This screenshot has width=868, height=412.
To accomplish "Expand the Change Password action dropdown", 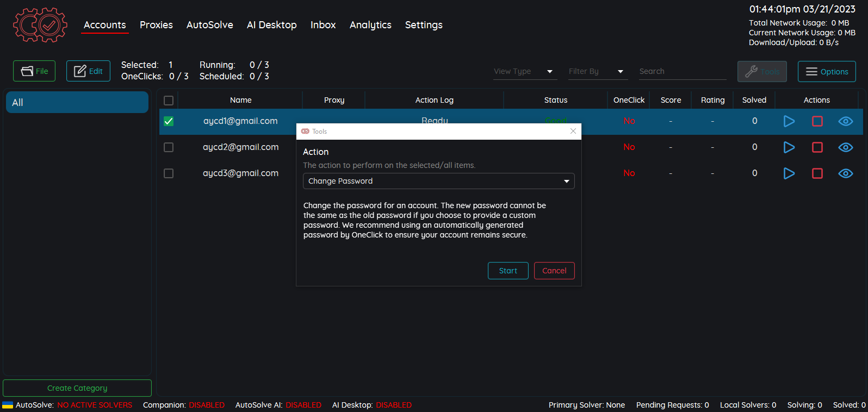I will (x=438, y=181).
